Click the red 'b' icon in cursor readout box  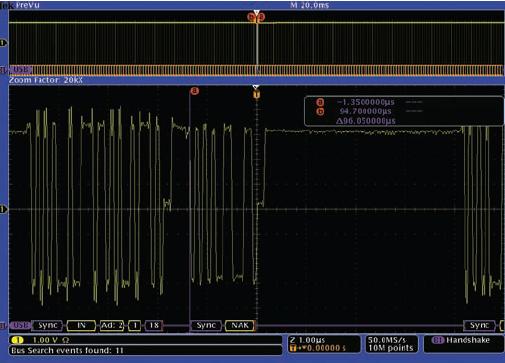coord(320,111)
